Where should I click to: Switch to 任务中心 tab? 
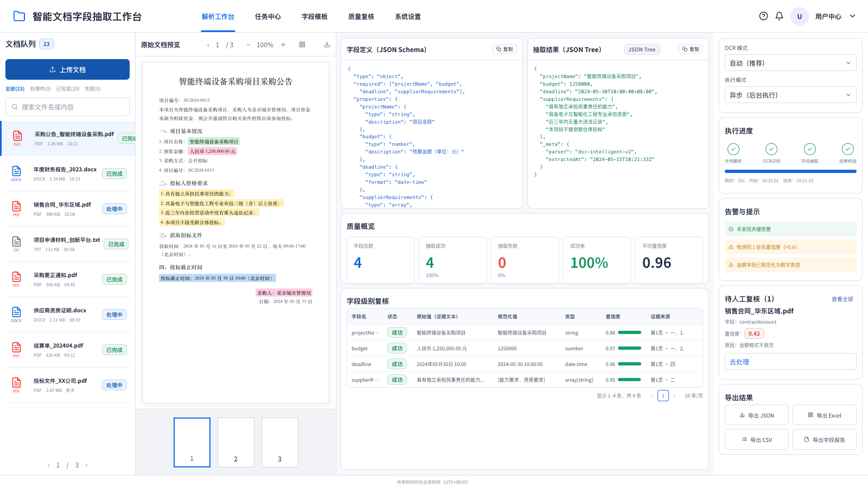point(268,17)
